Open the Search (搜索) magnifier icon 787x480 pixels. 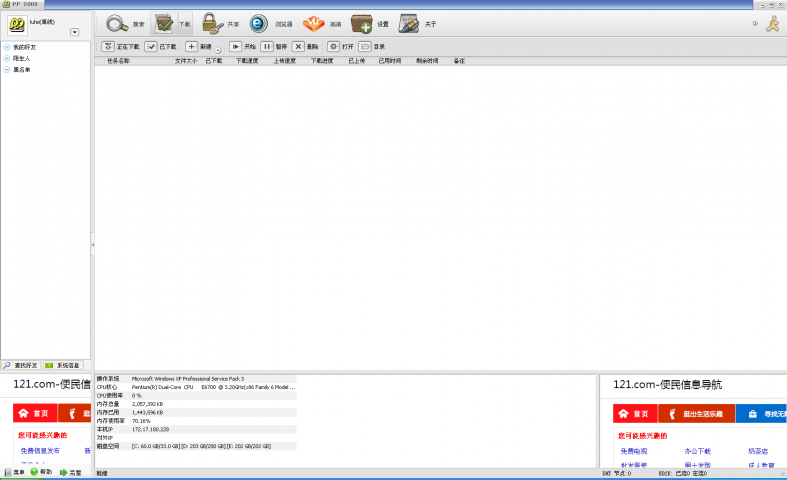click(x=118, y=24)
